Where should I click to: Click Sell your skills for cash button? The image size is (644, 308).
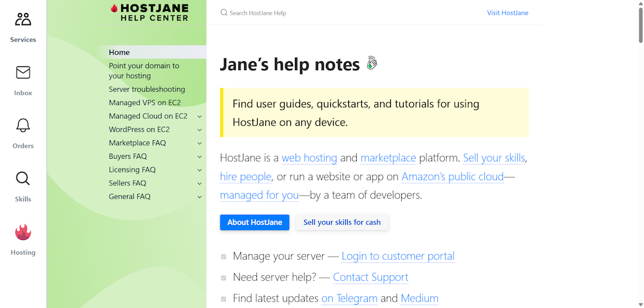click(x=342, y=222)
